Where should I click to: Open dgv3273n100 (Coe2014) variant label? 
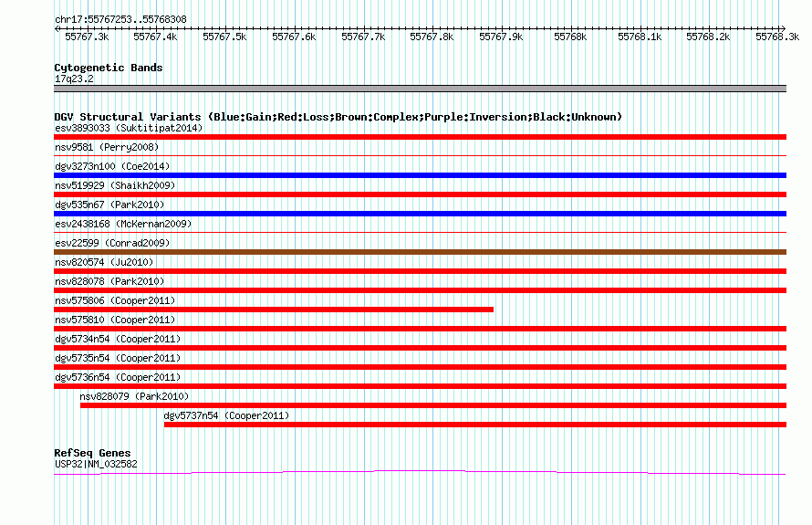[112, 166]
